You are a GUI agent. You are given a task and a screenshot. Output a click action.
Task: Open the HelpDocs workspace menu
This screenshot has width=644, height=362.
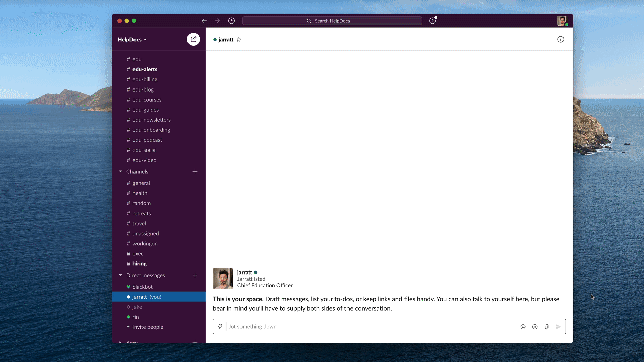click(x=132, y=39)
